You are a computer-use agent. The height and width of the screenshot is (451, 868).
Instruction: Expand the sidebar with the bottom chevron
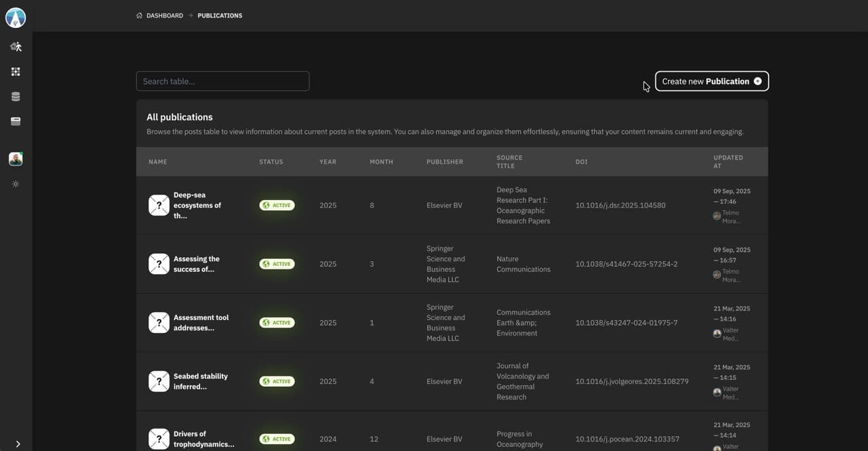18,444
